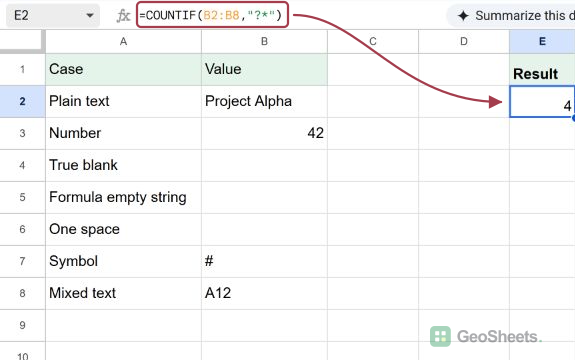Click the 'Value' header cell
575x360 pixels.
(264, 69)
